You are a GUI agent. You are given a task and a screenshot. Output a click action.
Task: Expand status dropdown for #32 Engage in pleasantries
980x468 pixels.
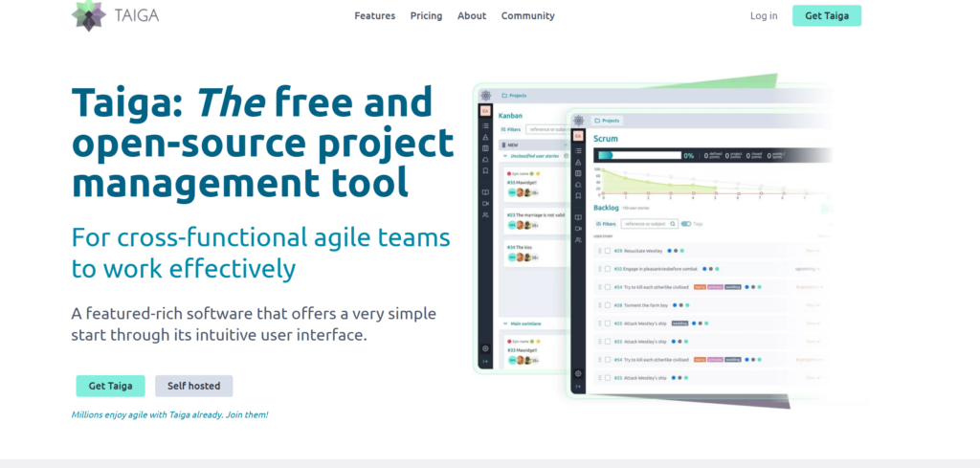coord(808,269)
